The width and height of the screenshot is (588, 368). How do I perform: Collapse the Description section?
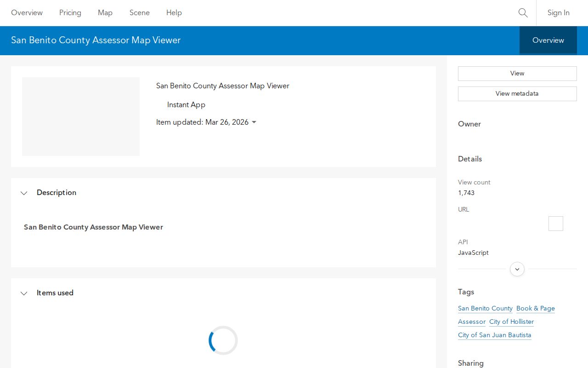pyautogui.click(x=24, y=193)
